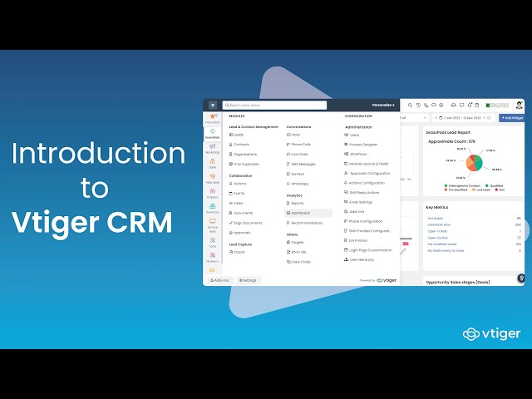Open Reports under Analytics
Image resolution: width=532 pixels, height=399 pixels.
point(295,203)
